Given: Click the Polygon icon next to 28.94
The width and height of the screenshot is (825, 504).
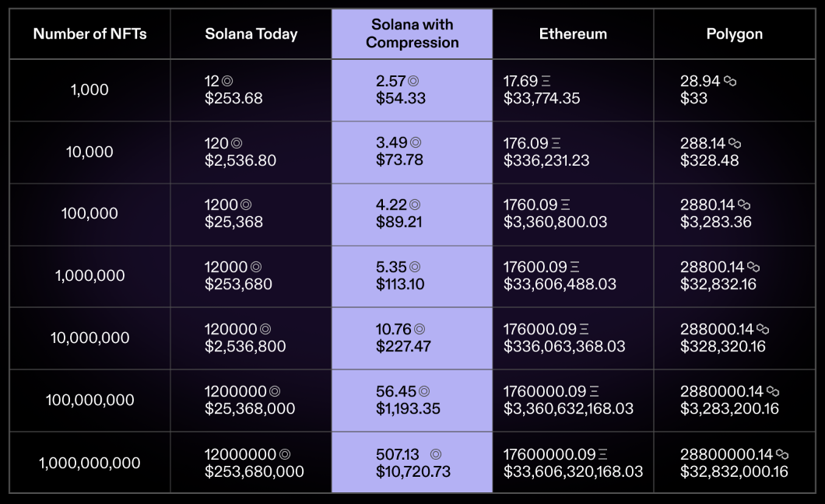Looking at the screenshot, I should click(730, 81).
